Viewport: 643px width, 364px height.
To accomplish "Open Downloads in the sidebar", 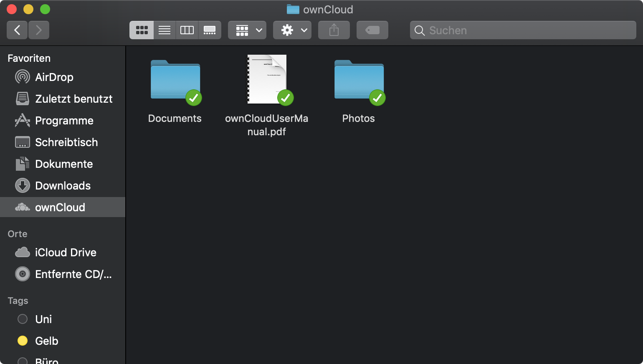I will 63,186.
